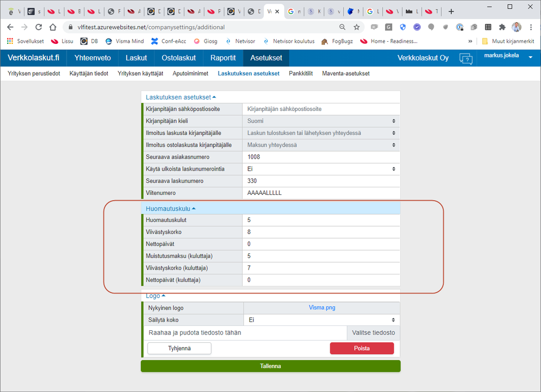Open Pankkitilit subtab

pos(301,74)
